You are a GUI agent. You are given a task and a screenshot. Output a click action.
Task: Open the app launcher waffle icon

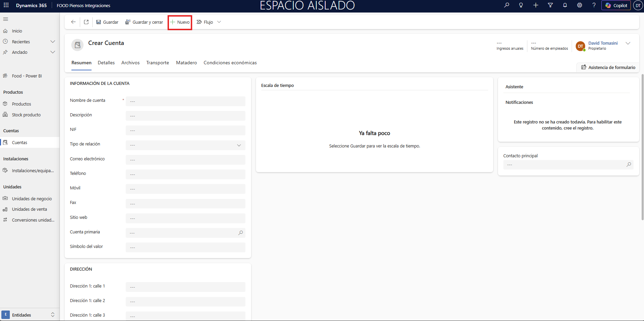(x=6, y=5)
